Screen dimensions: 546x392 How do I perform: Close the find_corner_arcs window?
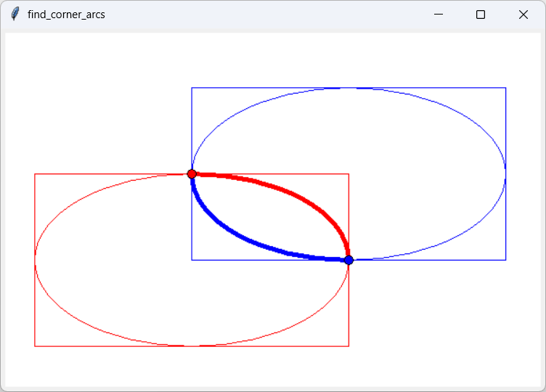point(523,15)
